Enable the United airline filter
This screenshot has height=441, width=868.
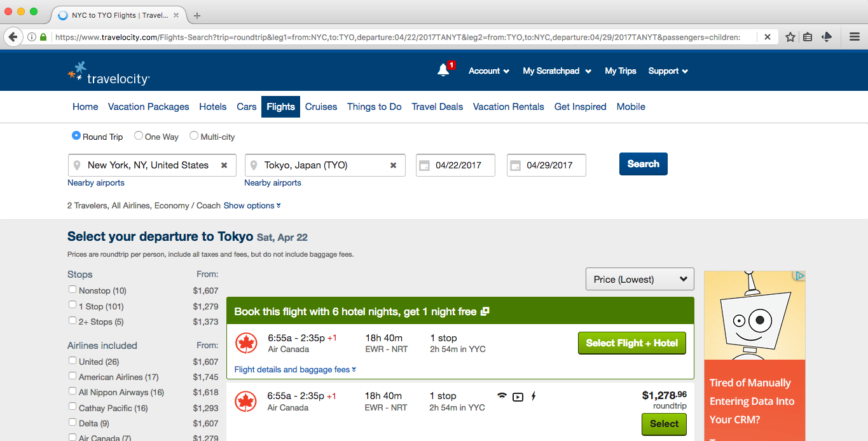click(72, 361)
